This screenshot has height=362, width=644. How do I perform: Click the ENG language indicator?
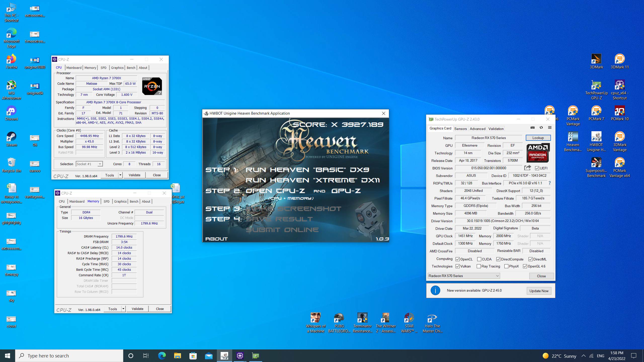click(600, 356)
